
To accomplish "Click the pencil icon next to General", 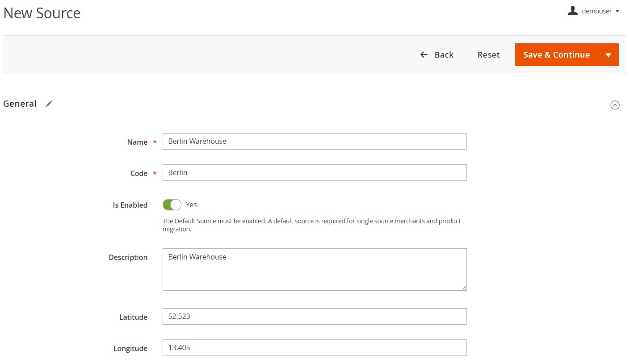I will 49,104.
